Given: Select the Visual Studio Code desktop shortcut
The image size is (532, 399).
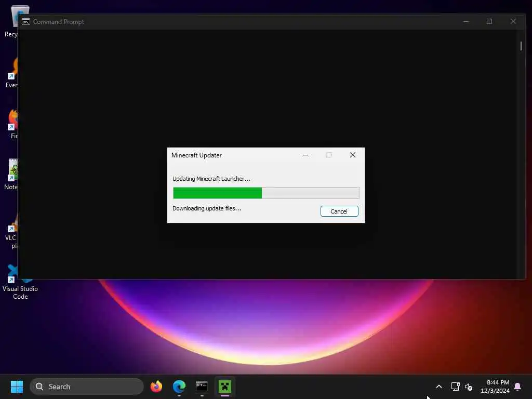Looking at the screenshot, I should click(20, 282).
